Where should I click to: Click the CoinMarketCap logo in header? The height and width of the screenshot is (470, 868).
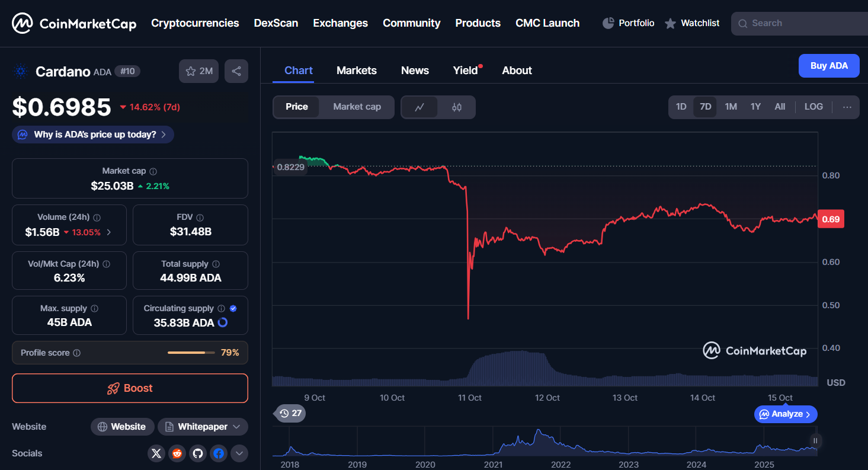tap(74, 24)
